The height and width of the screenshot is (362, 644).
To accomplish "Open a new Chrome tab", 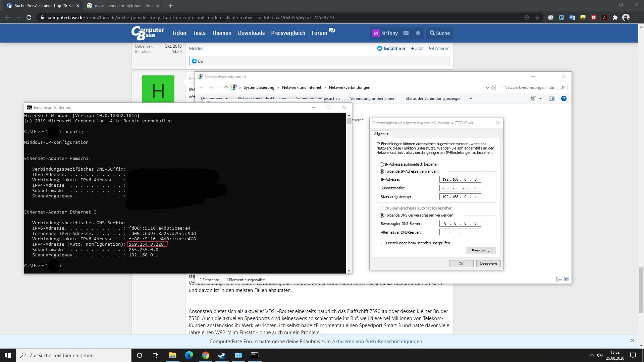I will [x=171, y=6].
